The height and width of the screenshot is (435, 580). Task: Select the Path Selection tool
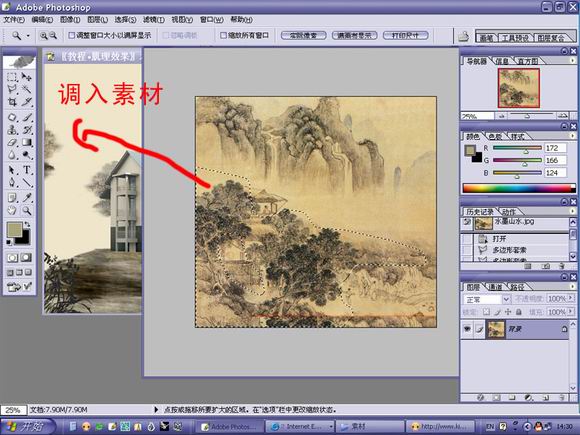click(x=12, y=170)
